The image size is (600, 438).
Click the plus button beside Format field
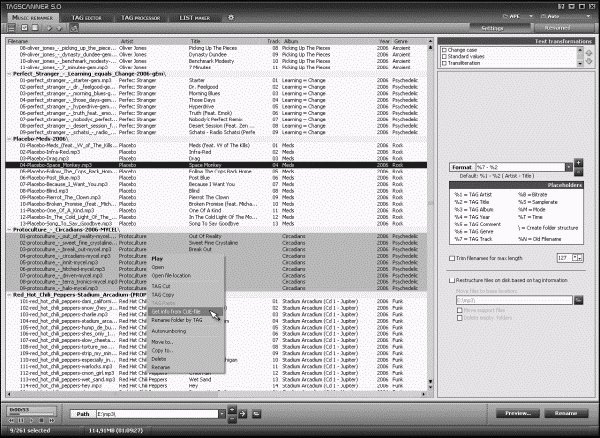[x=578, y=163]
